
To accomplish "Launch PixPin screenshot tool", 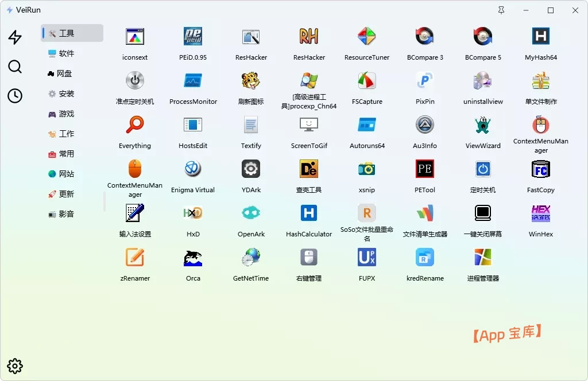I will tap(425, 80).
